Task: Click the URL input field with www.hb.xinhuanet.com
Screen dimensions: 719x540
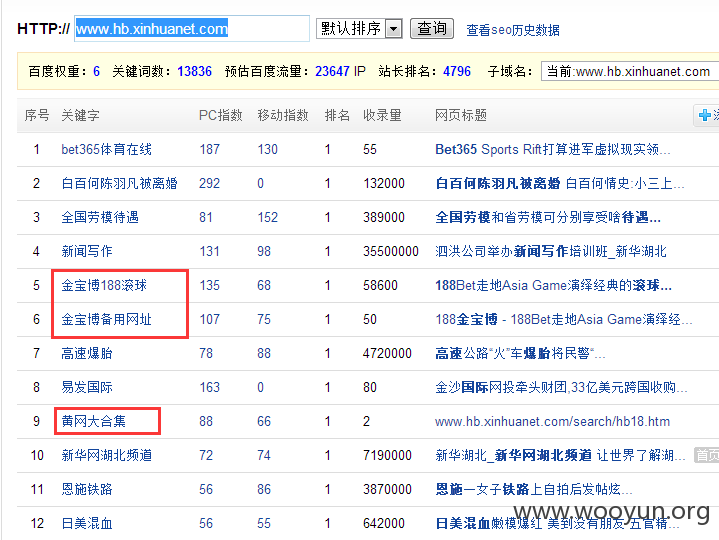Action: [x=192, y=29]
